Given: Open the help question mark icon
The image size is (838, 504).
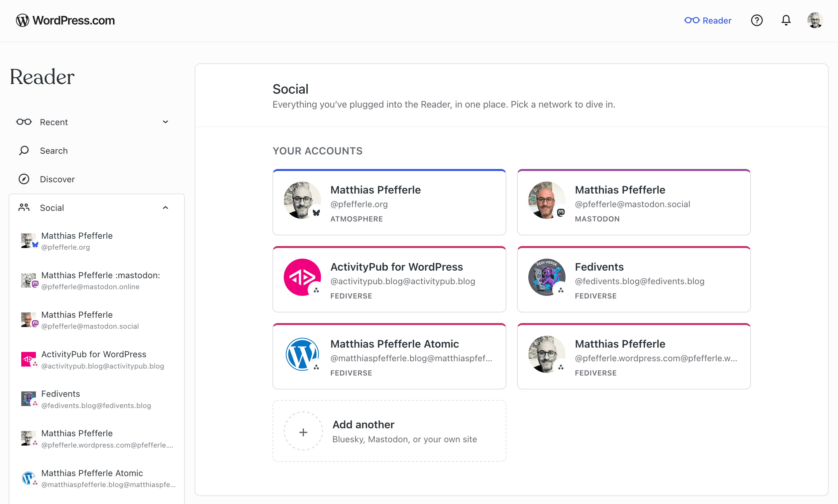Looking at the screenshot, I should tap(757, 20).
